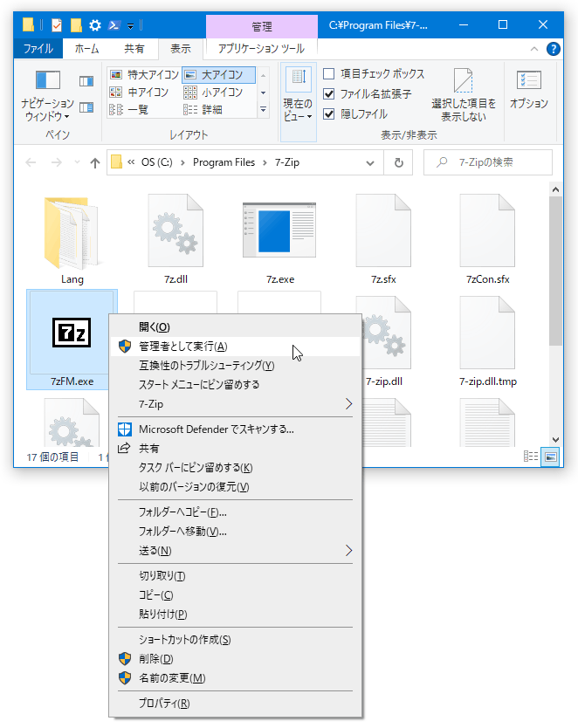Viewport: 578px width, 728px height.
Task: Choose Rename (名前の変更) in context menu
Action: point(235,678)
